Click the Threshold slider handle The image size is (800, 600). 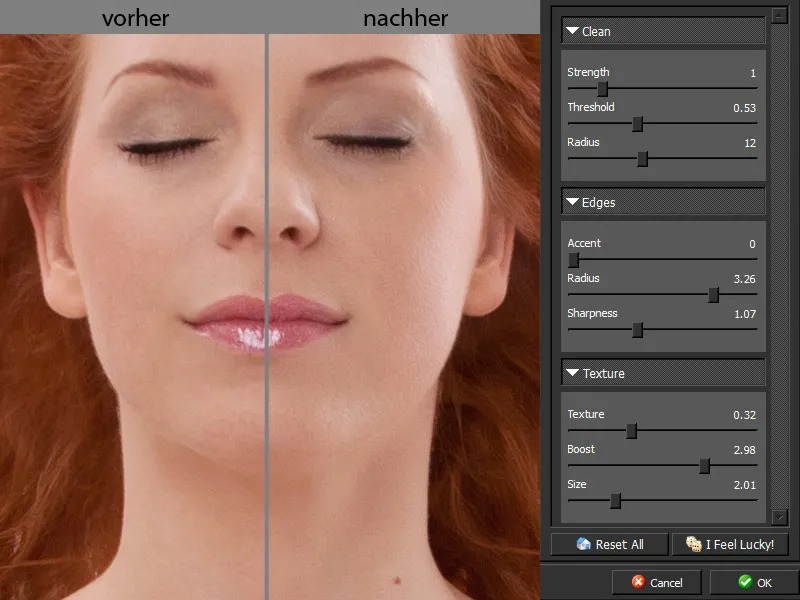pyautogui.click(x=637, y=124)
